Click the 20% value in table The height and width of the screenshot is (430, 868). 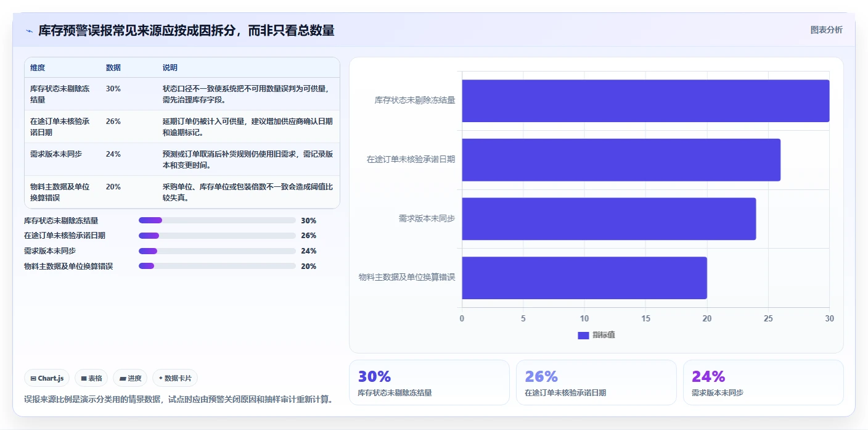[113, 187]
